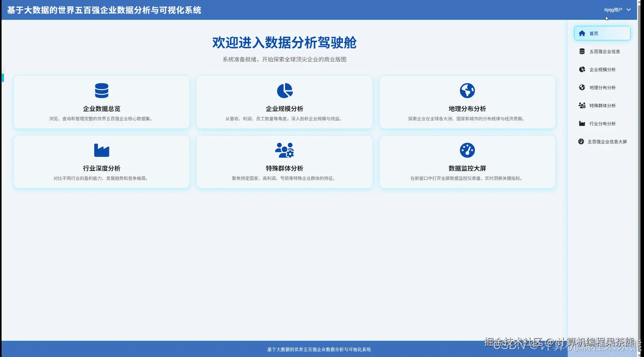Image resolution: width=644 pixels, height=357 pixels.
Task: Click the people icon beside sidebar 特殊群体分析
Action: [x=582, y=106]
